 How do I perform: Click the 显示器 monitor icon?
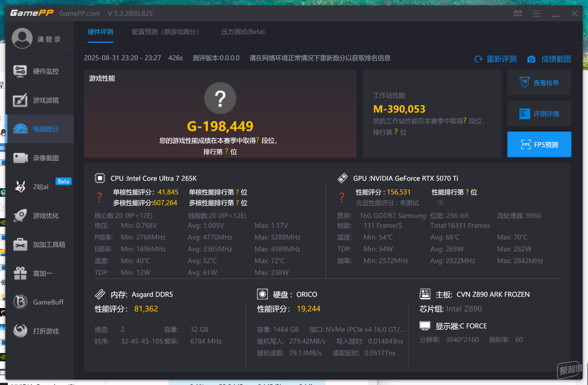[x=425, y=326]
